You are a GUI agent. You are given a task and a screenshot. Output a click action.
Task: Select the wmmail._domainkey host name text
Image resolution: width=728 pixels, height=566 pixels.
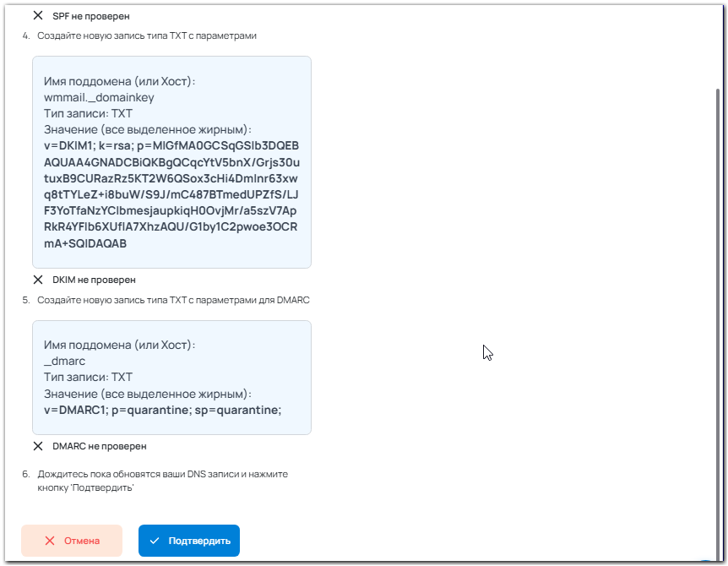(99, 97)
